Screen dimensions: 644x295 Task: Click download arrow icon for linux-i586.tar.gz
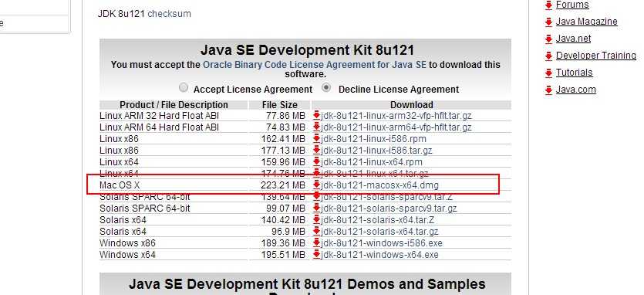coord(316,150)
